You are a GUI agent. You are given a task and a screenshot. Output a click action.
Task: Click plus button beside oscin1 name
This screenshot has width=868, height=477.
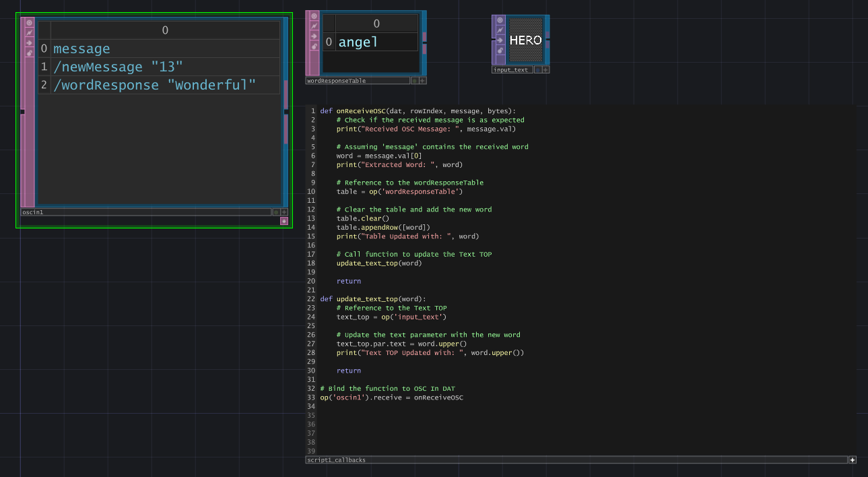[x=284, y=212]
